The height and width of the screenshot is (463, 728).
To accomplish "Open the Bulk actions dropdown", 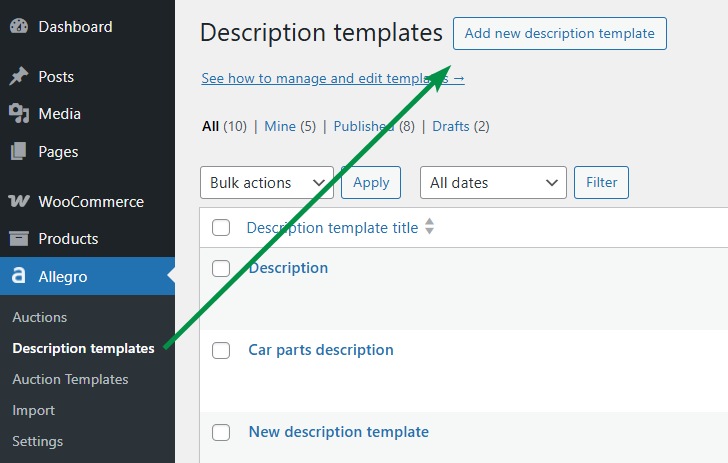I will click(x=267, y=183).
